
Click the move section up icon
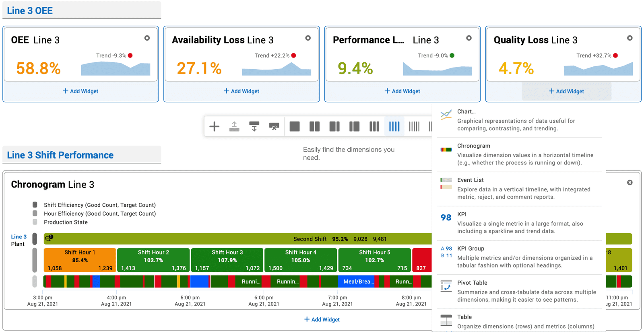234,127
